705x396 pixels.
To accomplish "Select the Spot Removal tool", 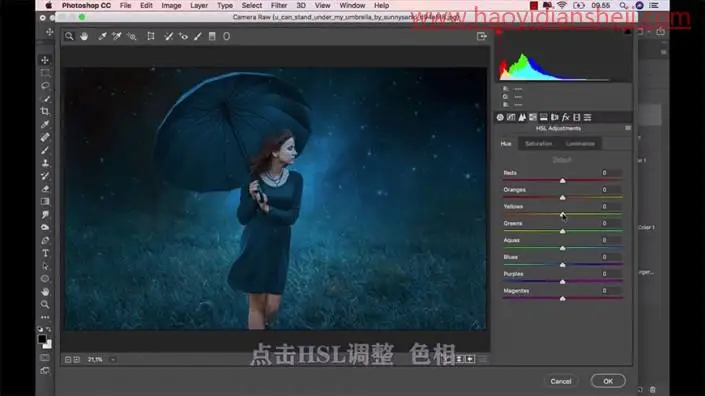I will [169, 36].
